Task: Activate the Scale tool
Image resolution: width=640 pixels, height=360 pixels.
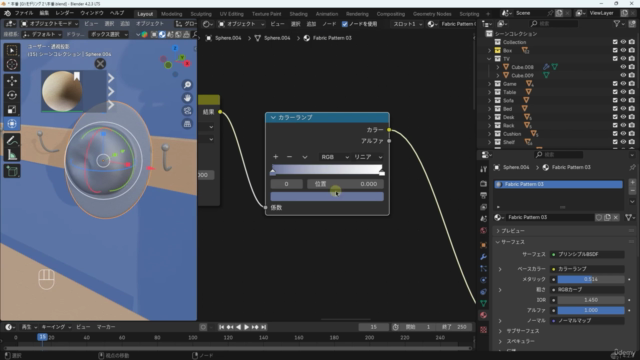Action: [x=12, y=109]
